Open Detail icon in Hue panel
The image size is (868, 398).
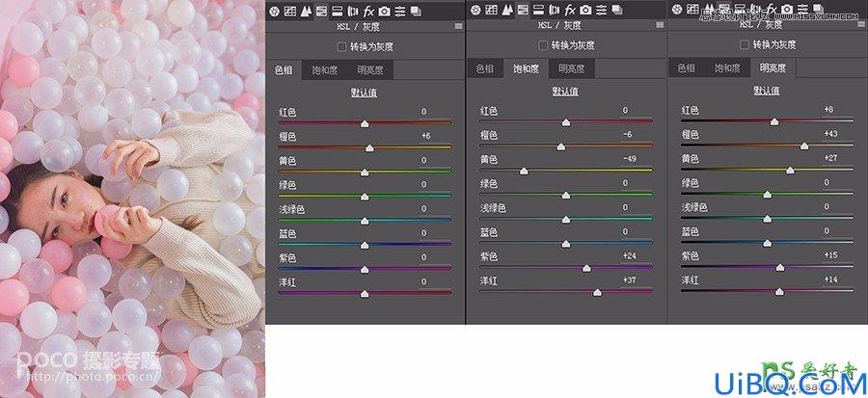coord(305,11)
